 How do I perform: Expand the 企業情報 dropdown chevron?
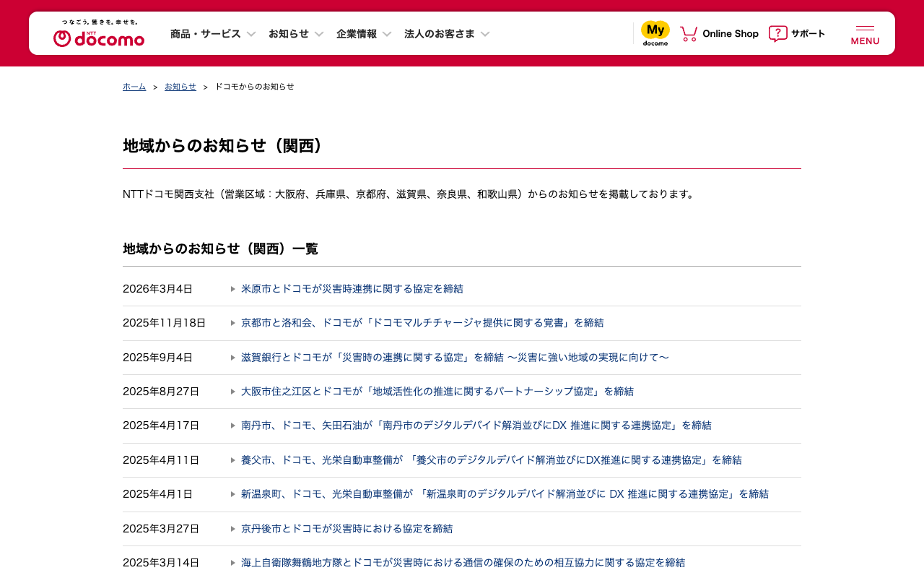387,34
